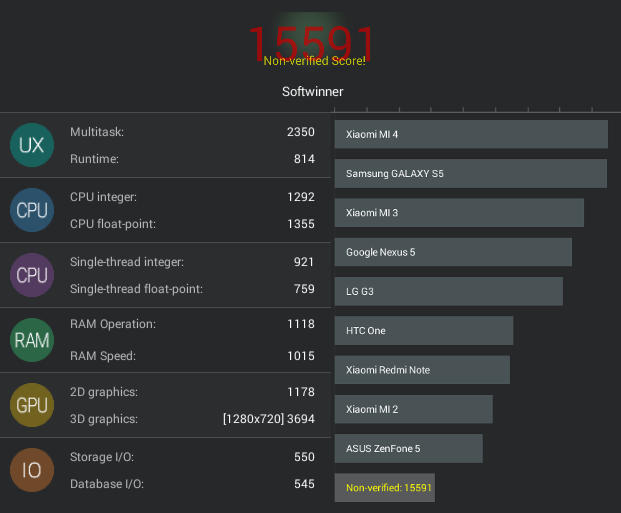Select the Non-verified: 15591 bar
This screenshot has height=513, width=621.
(x=385, y=488)
